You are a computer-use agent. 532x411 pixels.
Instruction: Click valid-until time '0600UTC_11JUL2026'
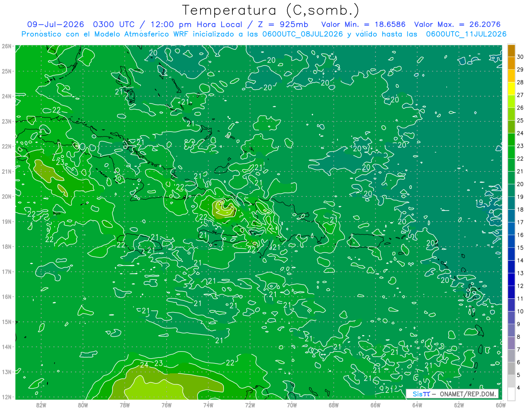point(466,34)
